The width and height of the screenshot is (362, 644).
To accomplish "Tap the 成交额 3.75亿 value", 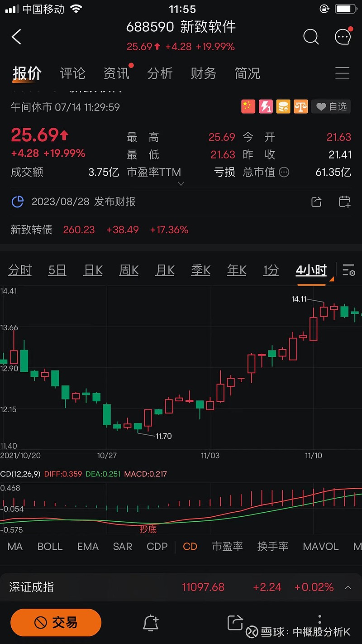I will (x=104, y=172).
